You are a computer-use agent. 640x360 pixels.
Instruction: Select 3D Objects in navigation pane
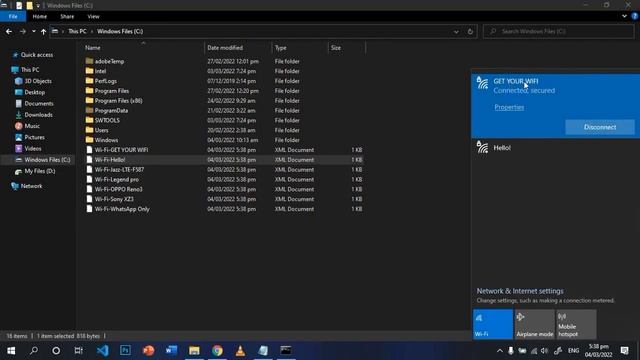point(38,81)
